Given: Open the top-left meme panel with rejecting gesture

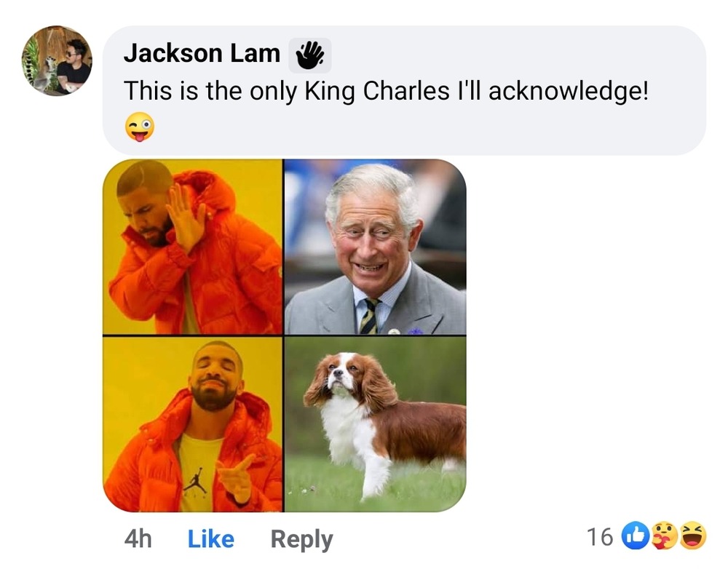Looking at the screenshot, I should point(193,247).
